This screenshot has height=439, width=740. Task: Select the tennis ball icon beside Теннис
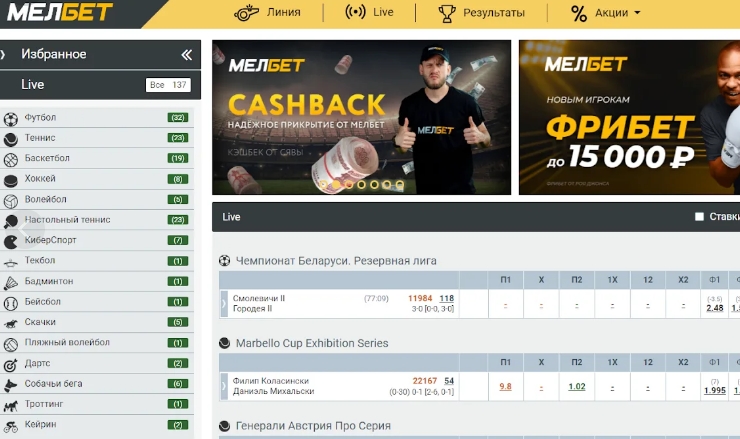[x=10, y=139]
